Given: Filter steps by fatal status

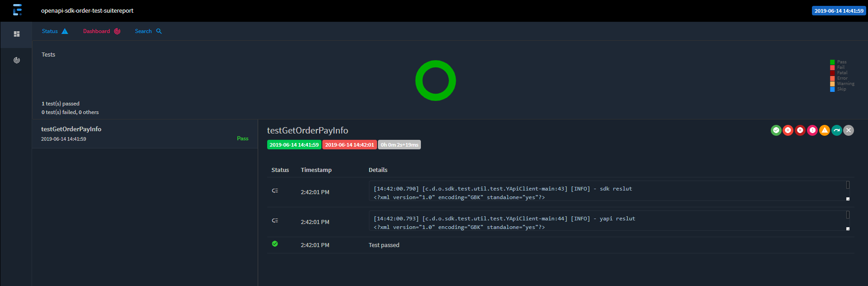Looking at the screenshot, I should coord(800,130).
